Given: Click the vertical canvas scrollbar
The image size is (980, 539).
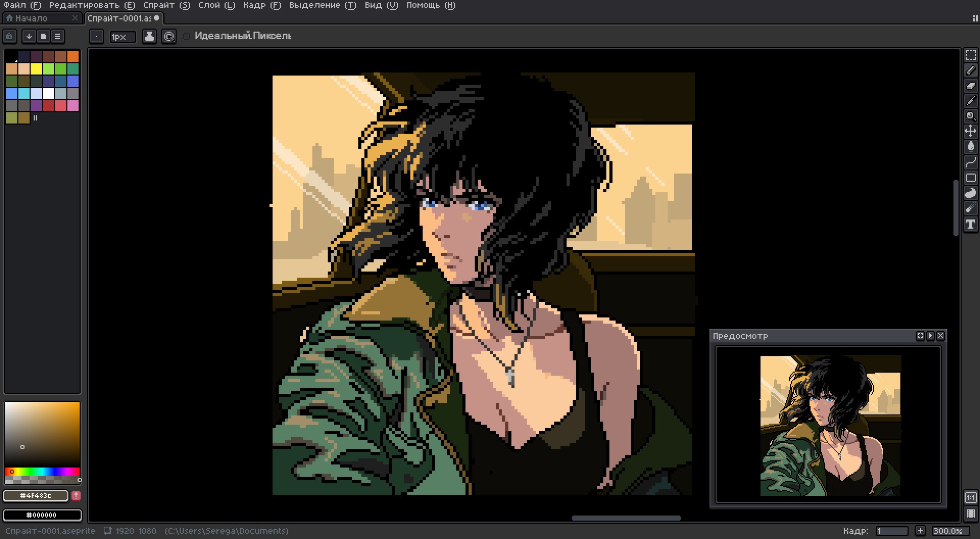Looking at the screenshot, I should 956,207.
